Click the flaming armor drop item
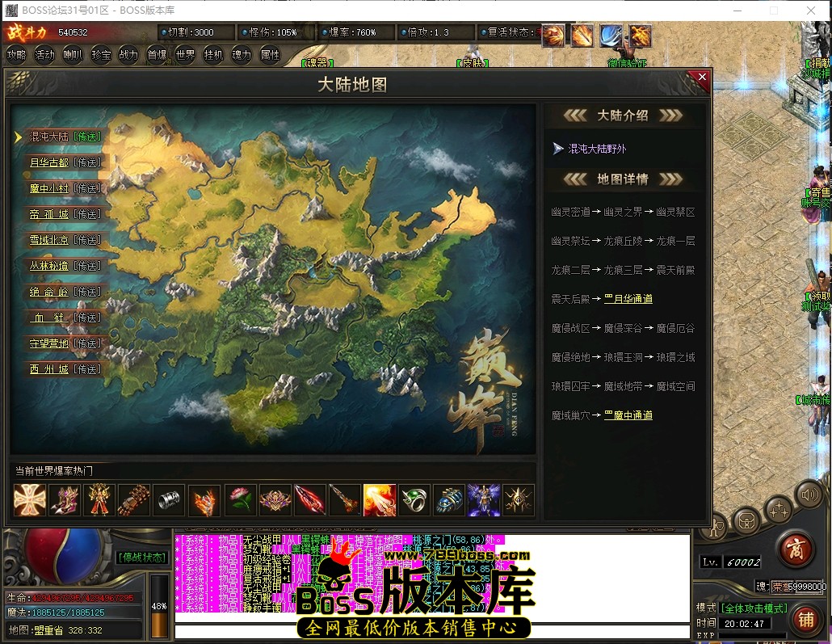 coord(204,499)
